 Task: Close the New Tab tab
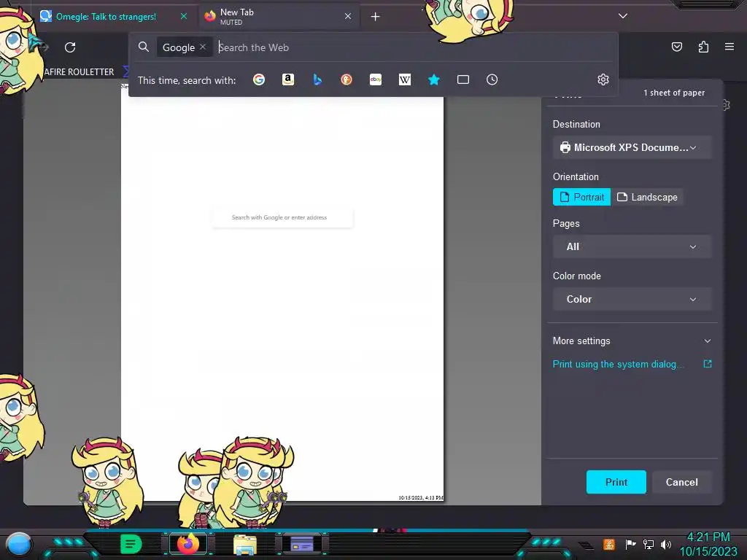point(348,16)
